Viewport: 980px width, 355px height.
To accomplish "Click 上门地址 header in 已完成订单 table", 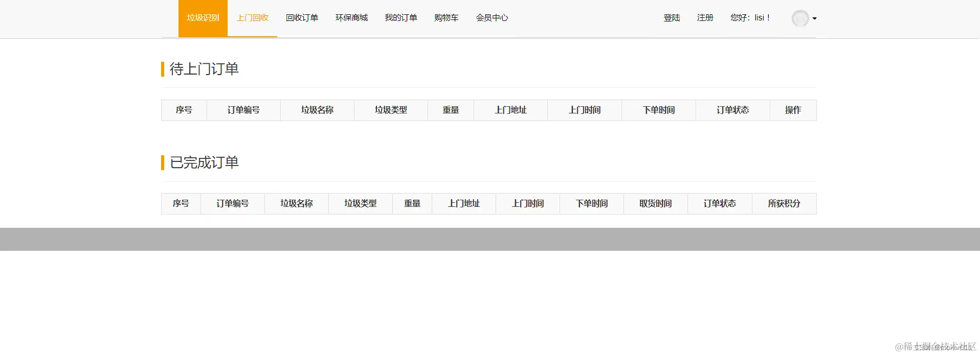I will tap(464, 204).
